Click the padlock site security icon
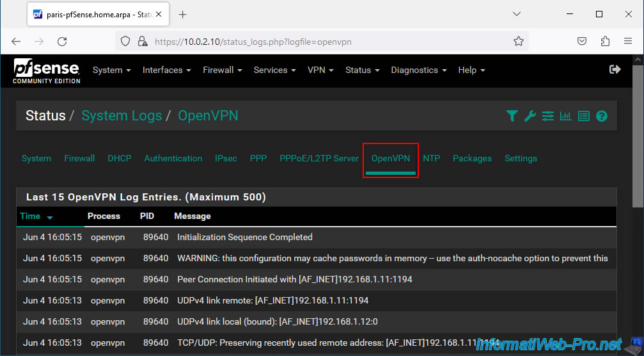Screen dimensions: 644x356 coord(143,41)
